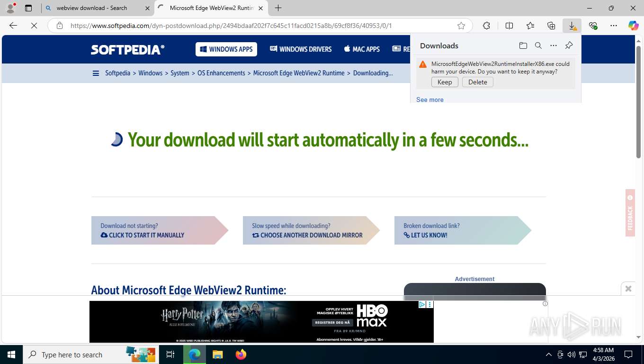The image size is (644, 364).
Task: Select Mac Apps navigation item
Action: 362,49
